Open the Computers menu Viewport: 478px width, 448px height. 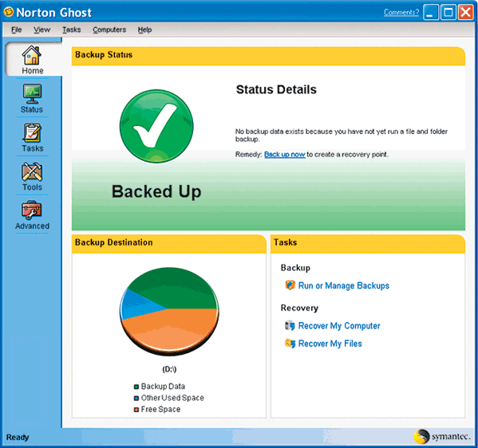109,29
